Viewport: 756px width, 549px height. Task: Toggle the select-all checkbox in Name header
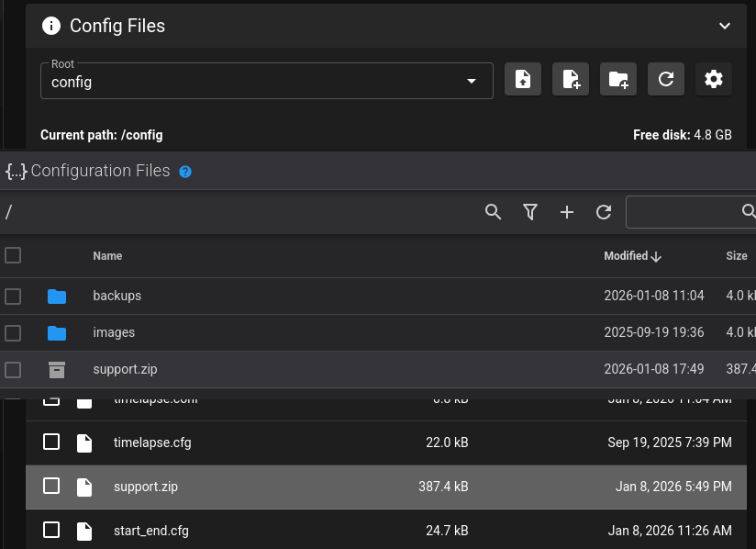[x=13, y=256]
